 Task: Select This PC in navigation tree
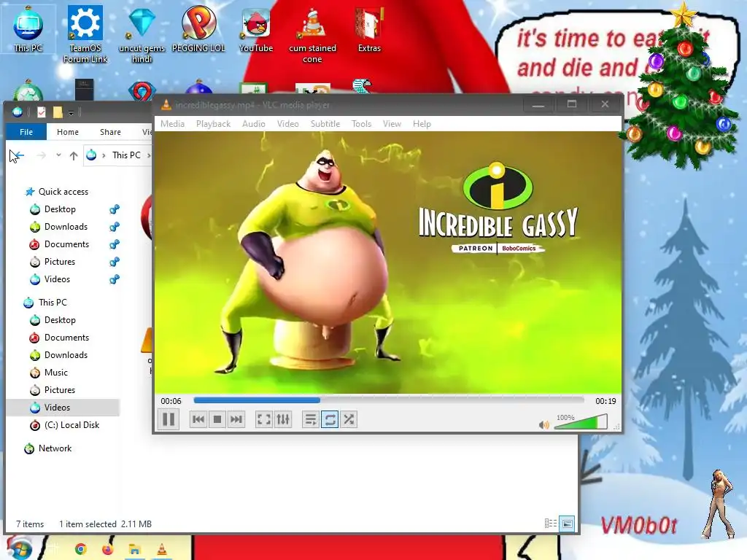pyautogui.click(x=53, y=303)
